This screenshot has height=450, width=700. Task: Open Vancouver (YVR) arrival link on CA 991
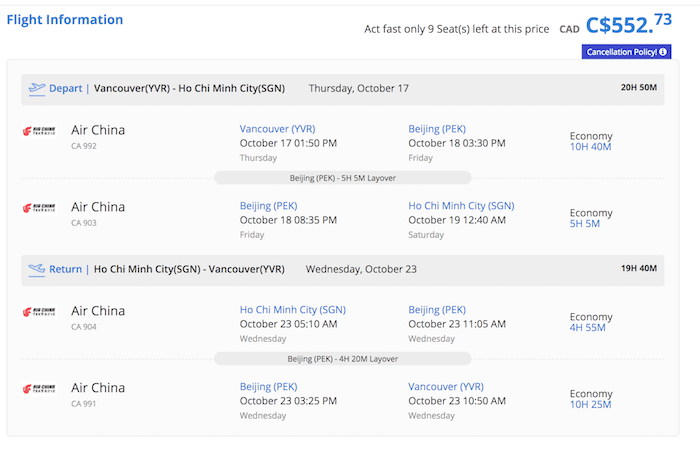point(446,387)
